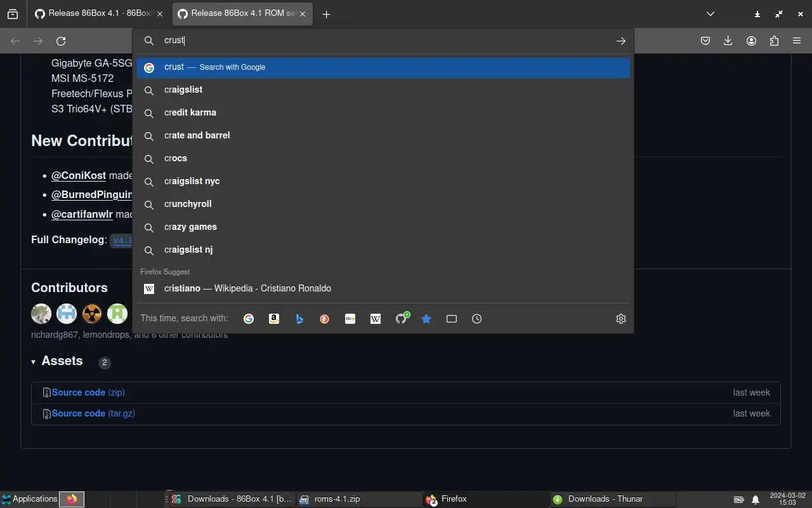Close the 86Box 4.1 ROM set tab
Image resolution: width=812 pixels, height=508 pixels.
(303, 14)
